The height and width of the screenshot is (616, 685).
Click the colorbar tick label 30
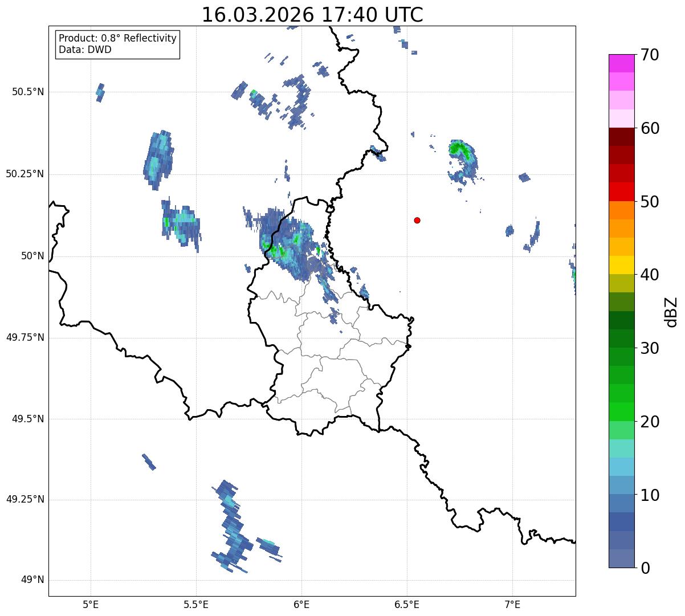(650, 348)
